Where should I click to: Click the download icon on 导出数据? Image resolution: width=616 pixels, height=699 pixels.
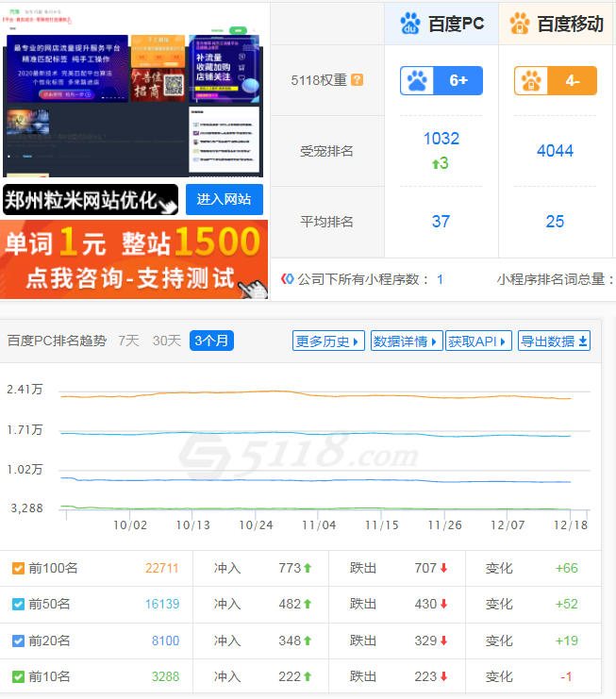coord(583,341)
